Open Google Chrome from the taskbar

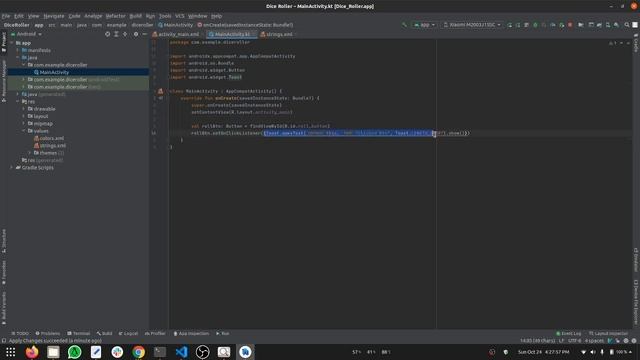pyautogui.click(x=138, y=352)
